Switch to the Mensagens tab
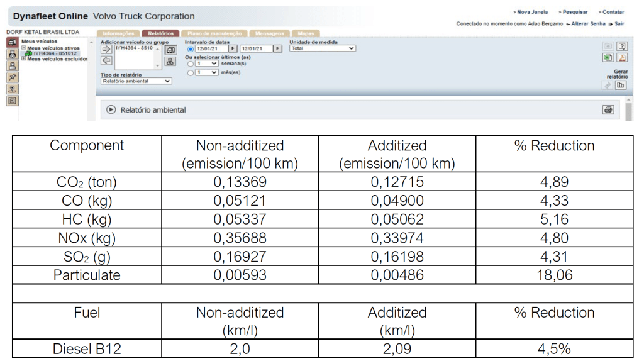Image resolution: width=644 pixels, height=361 pixels. [x=269, y=33]
